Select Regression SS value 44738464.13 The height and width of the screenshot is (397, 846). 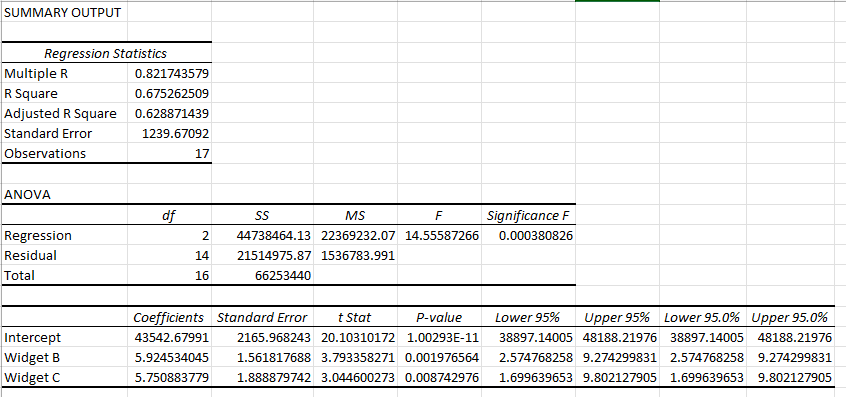262,236
